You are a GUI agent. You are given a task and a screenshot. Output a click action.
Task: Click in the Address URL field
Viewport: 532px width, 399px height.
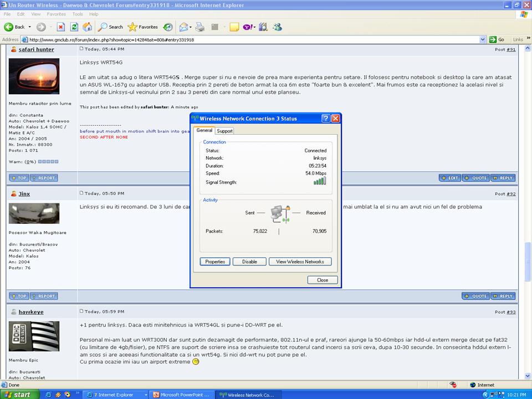(250, 40)
